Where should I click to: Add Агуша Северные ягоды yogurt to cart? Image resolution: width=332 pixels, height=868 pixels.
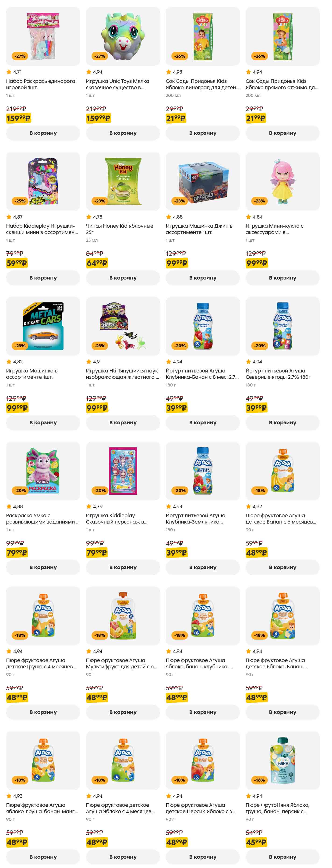283,422
